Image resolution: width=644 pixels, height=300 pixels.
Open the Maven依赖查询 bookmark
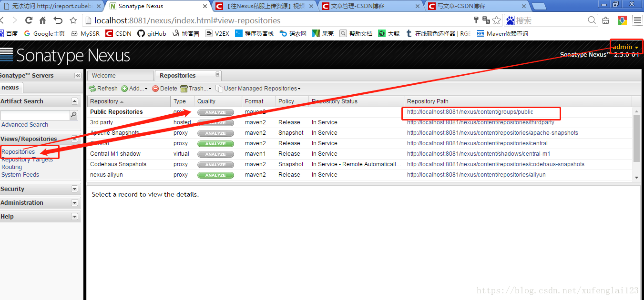click(x=502, y=34)
